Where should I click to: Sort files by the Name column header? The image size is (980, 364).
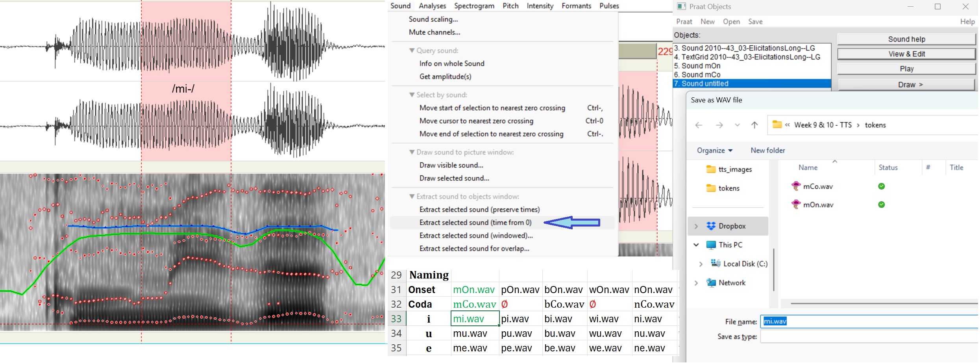tap(808, 168)
